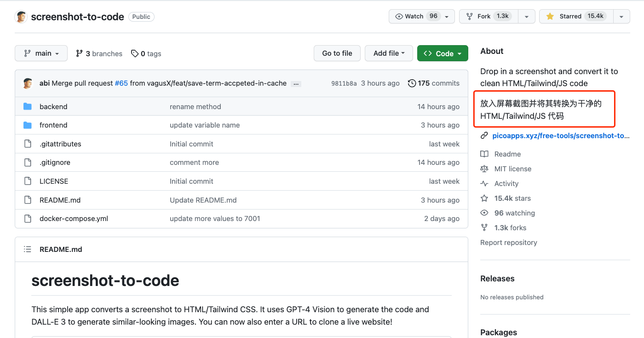The image size is (644, 338).
Task: Open the 'rename method' commit message
Action: tap(195, 106)
